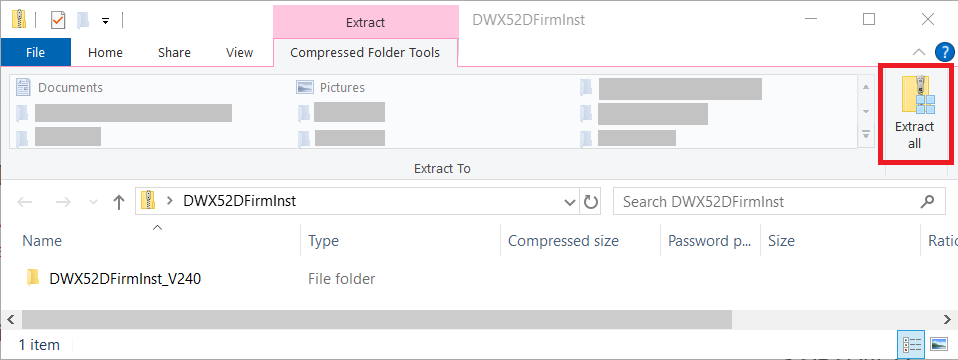Click the search magnifier icon

point(928,201)
